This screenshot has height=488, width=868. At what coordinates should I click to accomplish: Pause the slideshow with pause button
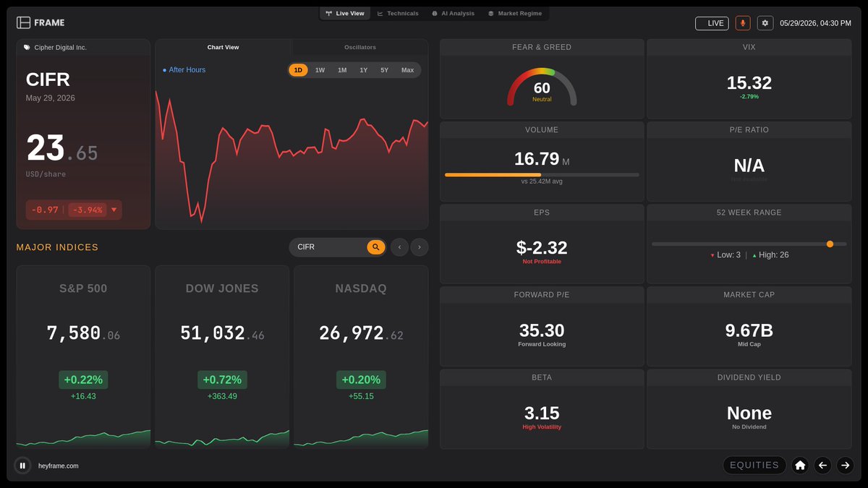tap(22, 466)
